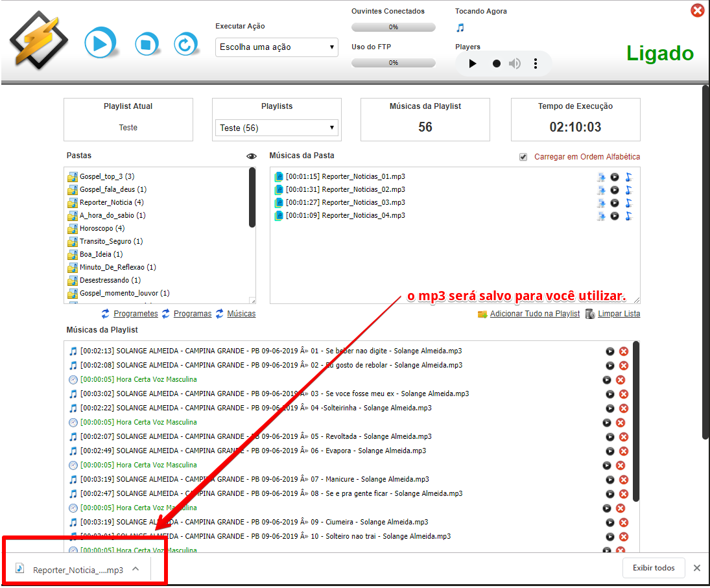Play the Revoltada track in playlist
710x588 pixels.
(610, 437)
